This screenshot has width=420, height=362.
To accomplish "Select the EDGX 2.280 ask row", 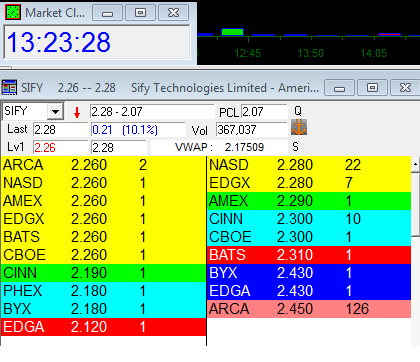I will click(x=309, y=183).
